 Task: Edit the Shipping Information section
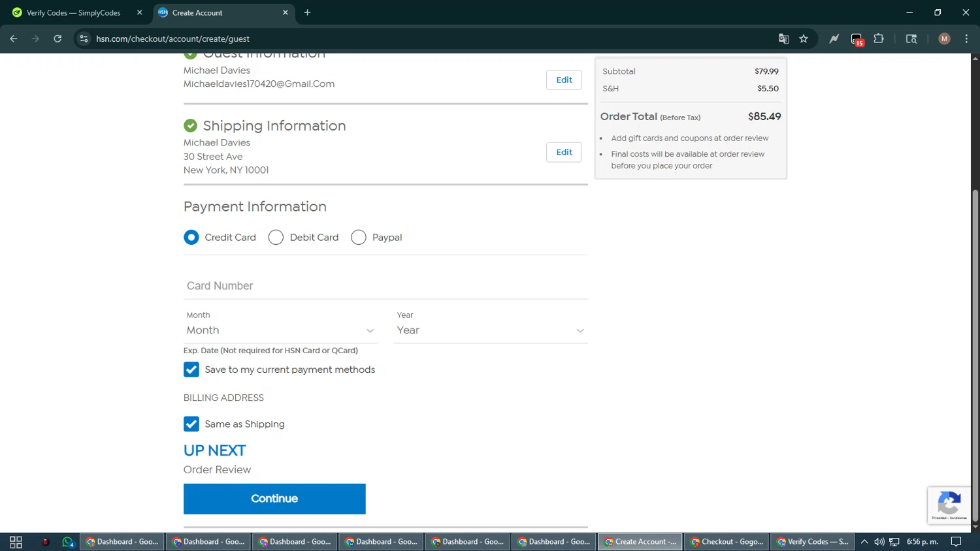[x=564, y=152]
